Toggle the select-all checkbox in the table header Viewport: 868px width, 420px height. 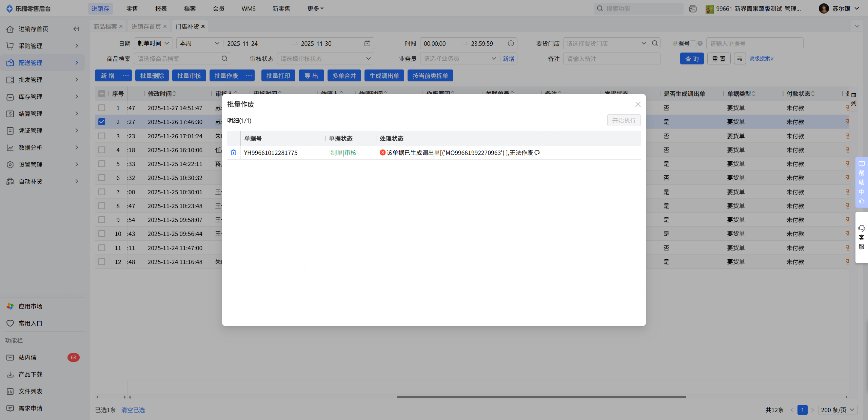pos(102,94)
